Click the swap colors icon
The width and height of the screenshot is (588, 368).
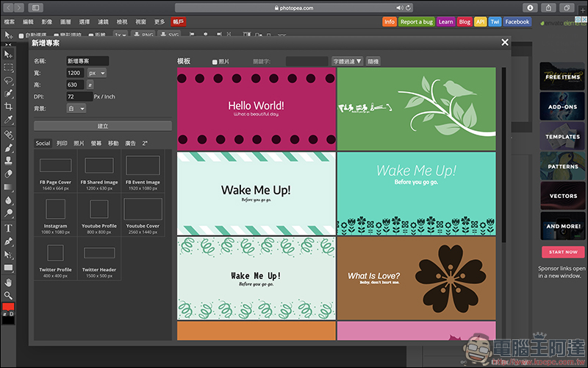[x=5, y=314]
